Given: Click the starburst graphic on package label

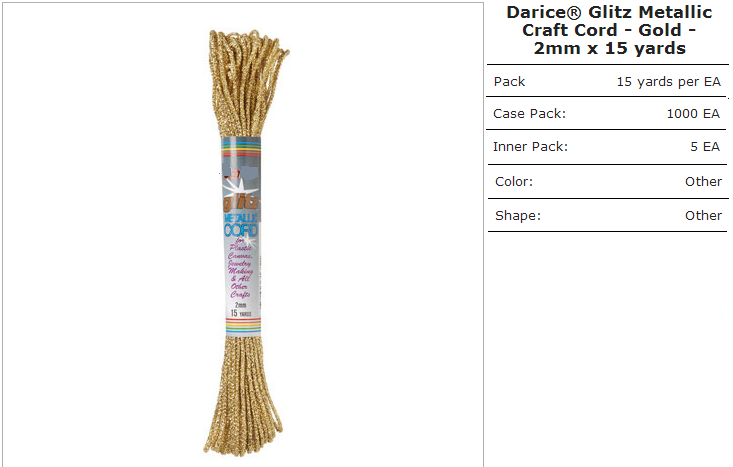Looking at the screenshot, I should (x=239, y=187).
